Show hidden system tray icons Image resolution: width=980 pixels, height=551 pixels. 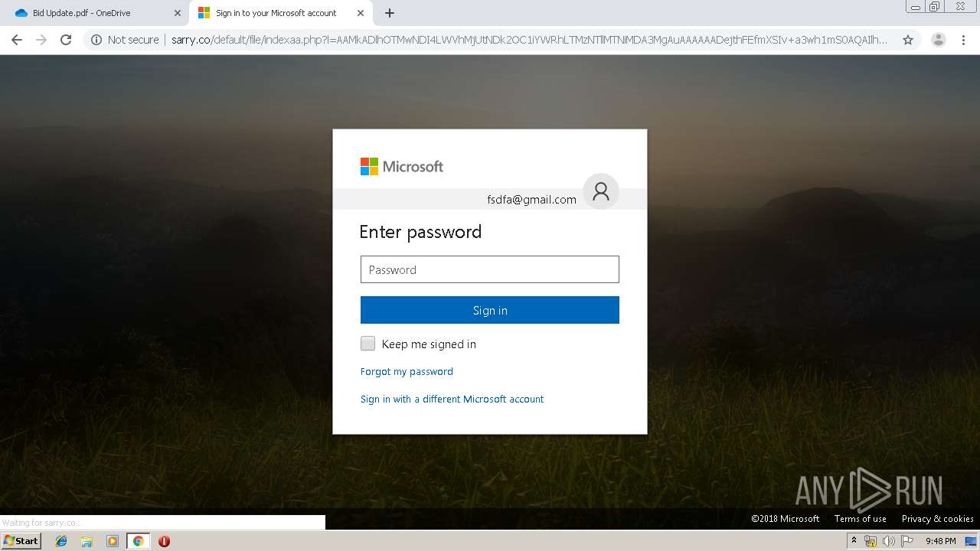point(854,541)
